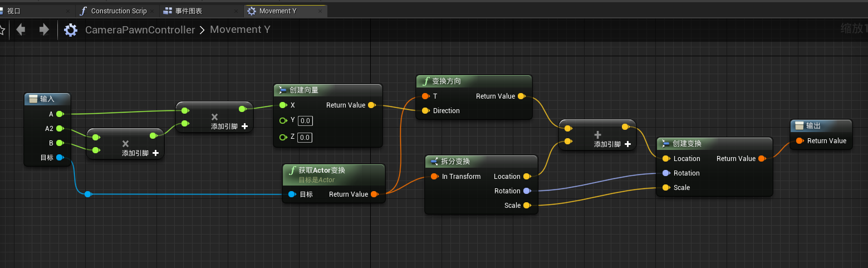Click Scale output pin of 拆分变换

[x=527, y=205]
